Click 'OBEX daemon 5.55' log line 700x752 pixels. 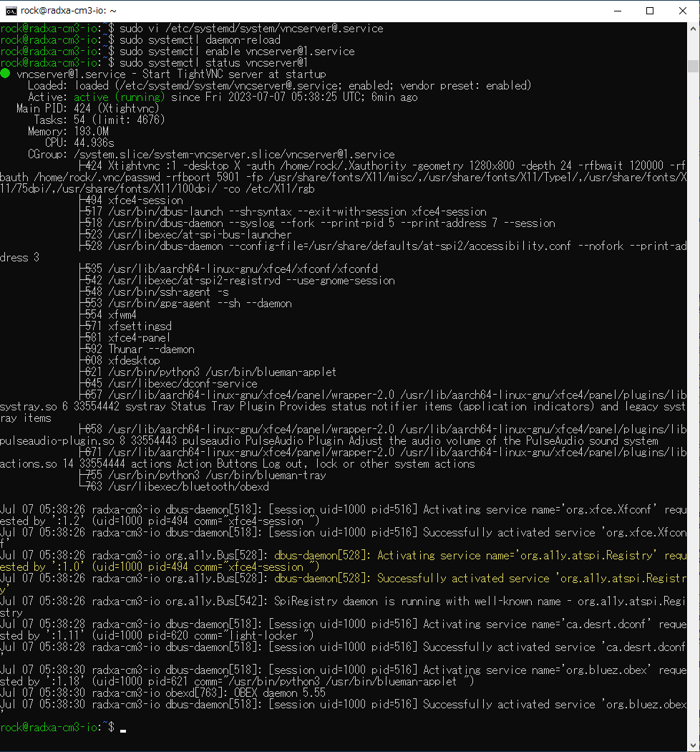click(x=163, y=693)
